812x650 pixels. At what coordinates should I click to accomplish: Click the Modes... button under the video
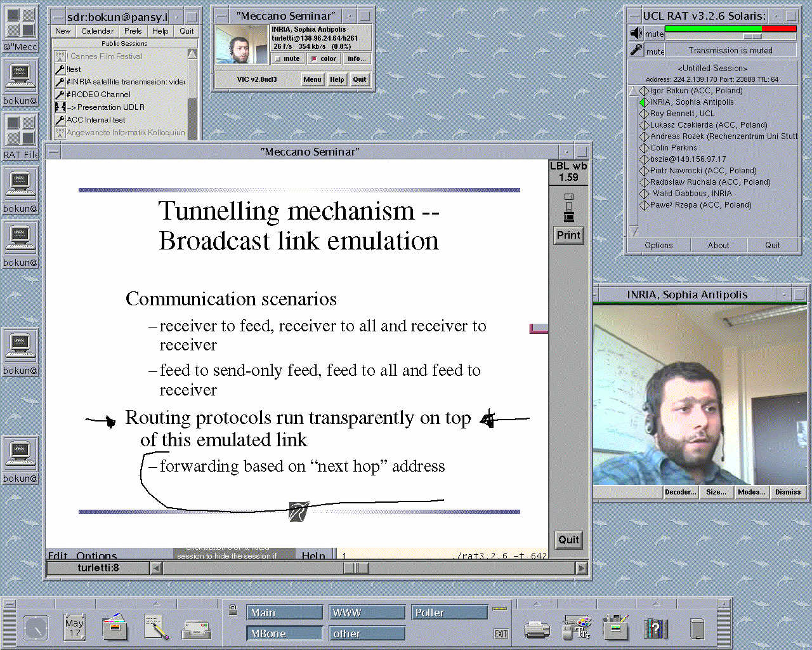coord(751,492)
